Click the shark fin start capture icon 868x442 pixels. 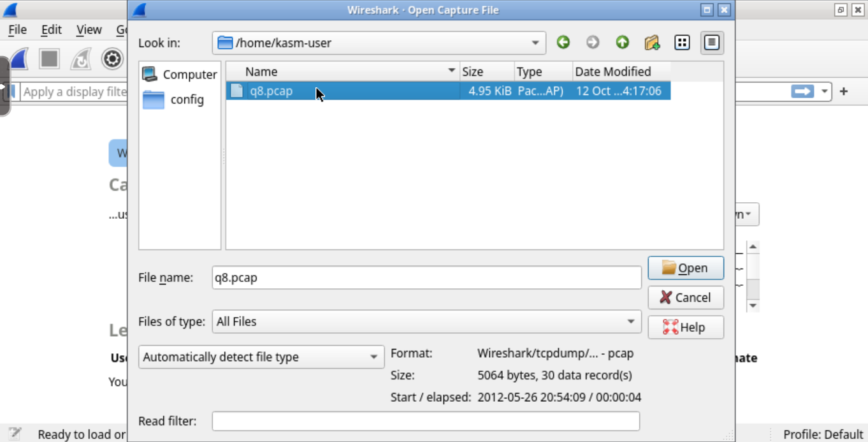19,59
